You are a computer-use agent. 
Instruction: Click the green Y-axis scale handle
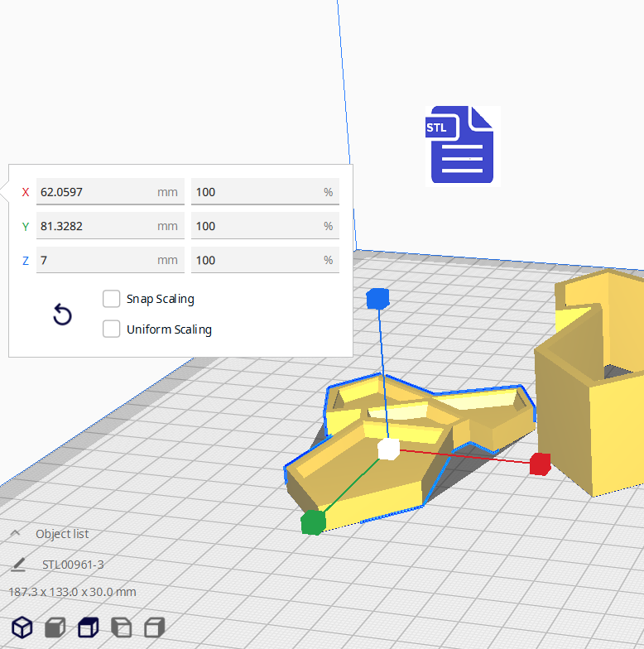click(x=313, y=522)
